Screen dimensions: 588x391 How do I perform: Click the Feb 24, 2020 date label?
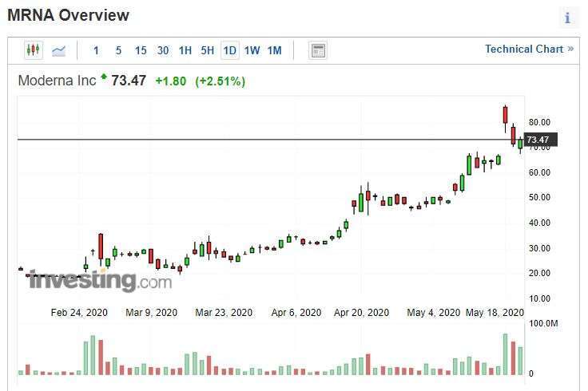[79, 312]
